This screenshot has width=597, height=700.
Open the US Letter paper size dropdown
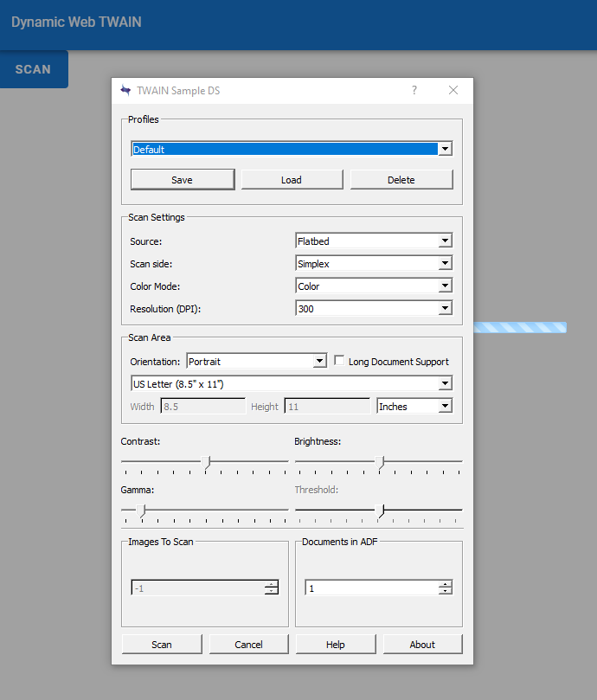pos(445,383)
